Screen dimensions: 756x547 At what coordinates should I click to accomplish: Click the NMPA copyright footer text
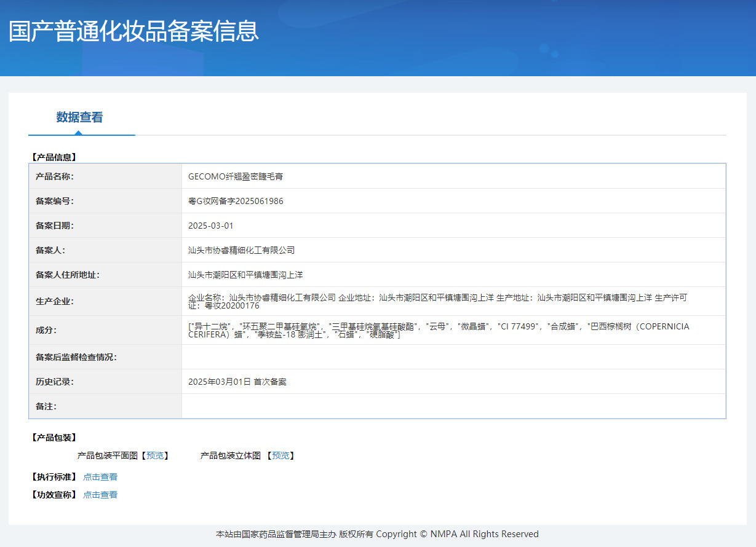377,534
